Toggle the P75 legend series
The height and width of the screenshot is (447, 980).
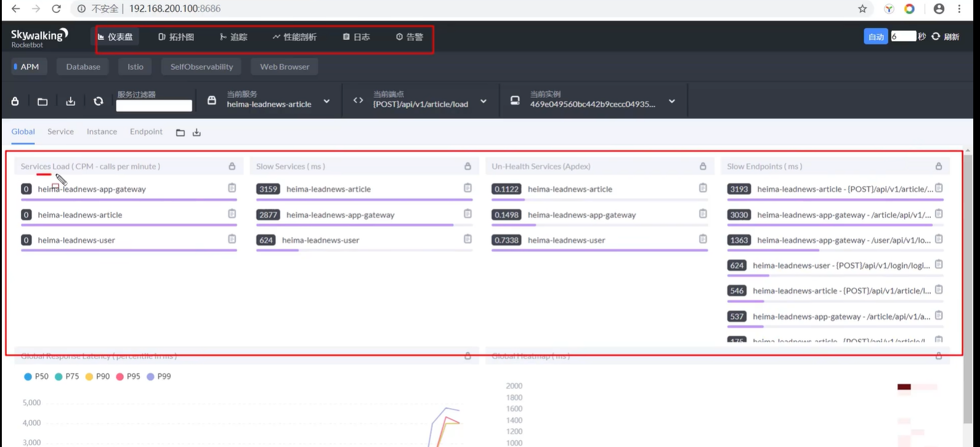pyautogui.click(x=67, y=376)
